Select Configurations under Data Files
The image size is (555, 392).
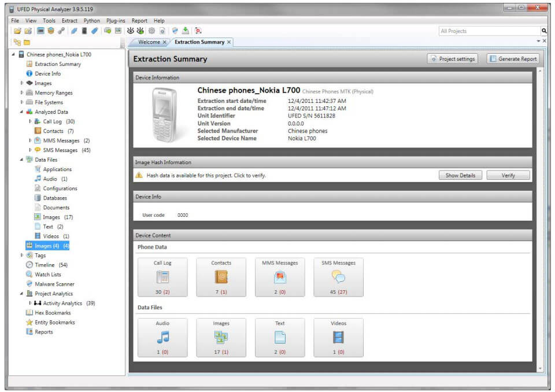coord(60,188)
